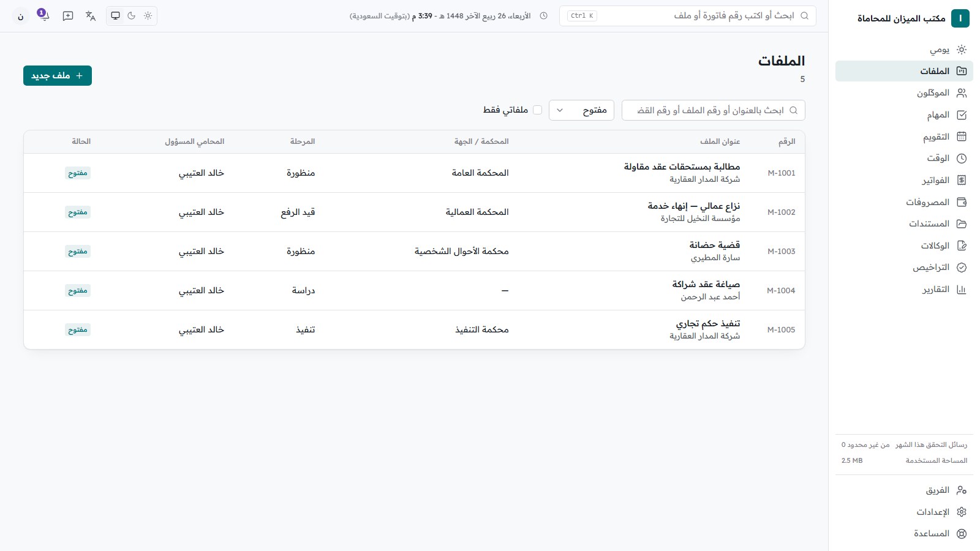The height and width of the screenshot is (551, 980).
Task: Click محكمة التنفيذ court cell
Action: point(482,329)
